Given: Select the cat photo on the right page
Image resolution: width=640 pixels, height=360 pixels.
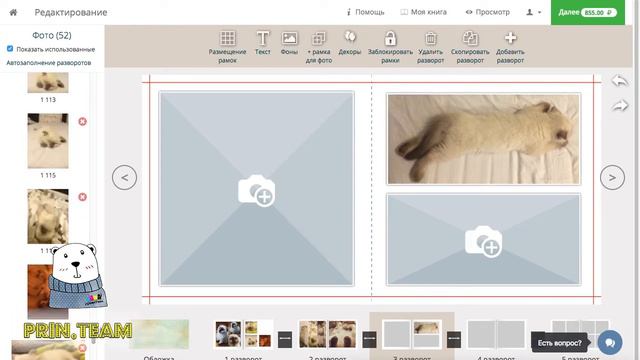Looking at the screenshot, I should click(483, 139).
